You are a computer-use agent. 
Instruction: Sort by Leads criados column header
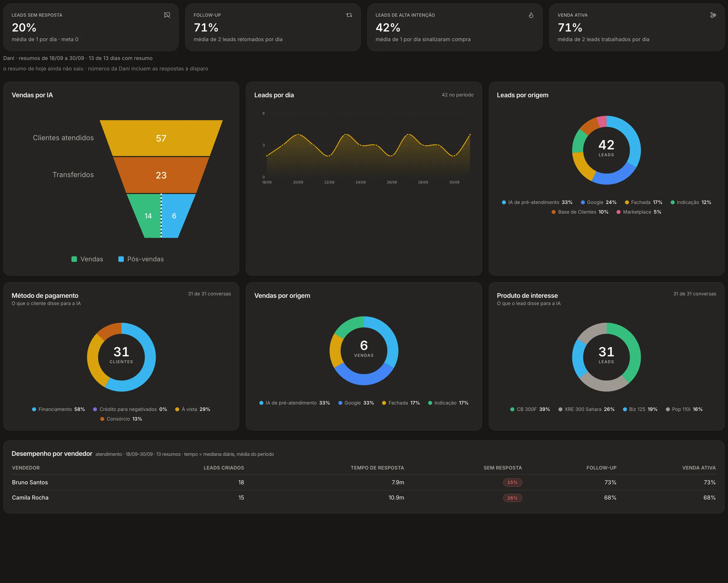(x=224, y=468)
